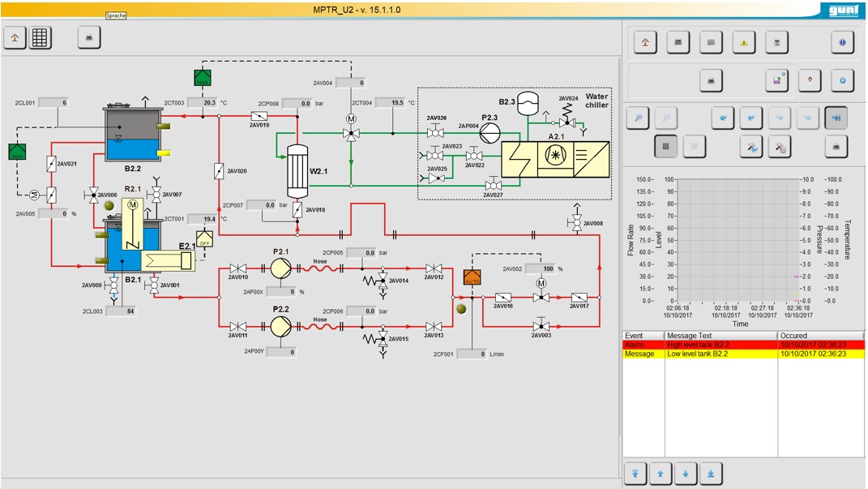Click the zoom-in magnifier on chart toolbar
The height and width of the screenshot is (489, 868).
coord(639,118)
